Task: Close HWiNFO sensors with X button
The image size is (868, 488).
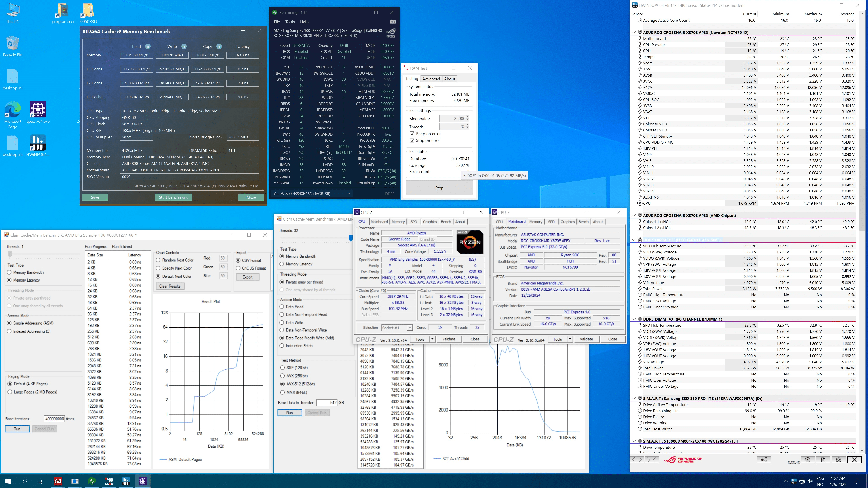Action: (854, 460)
